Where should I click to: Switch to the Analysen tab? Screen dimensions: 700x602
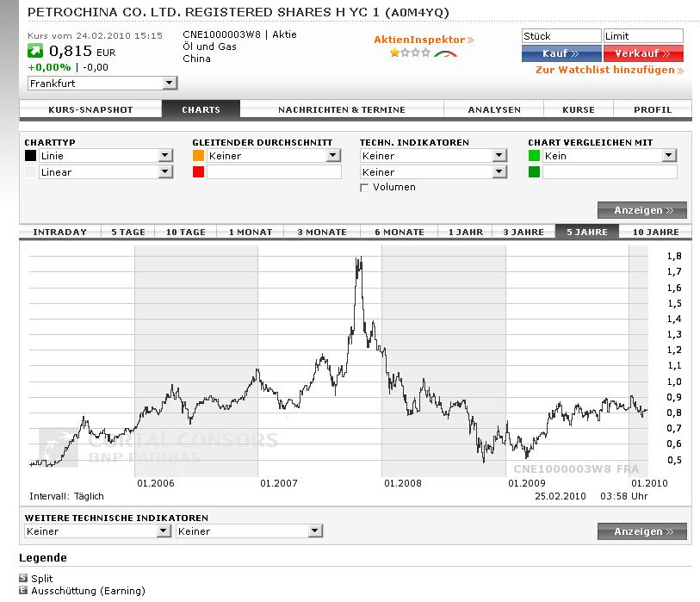pos(494,109)
